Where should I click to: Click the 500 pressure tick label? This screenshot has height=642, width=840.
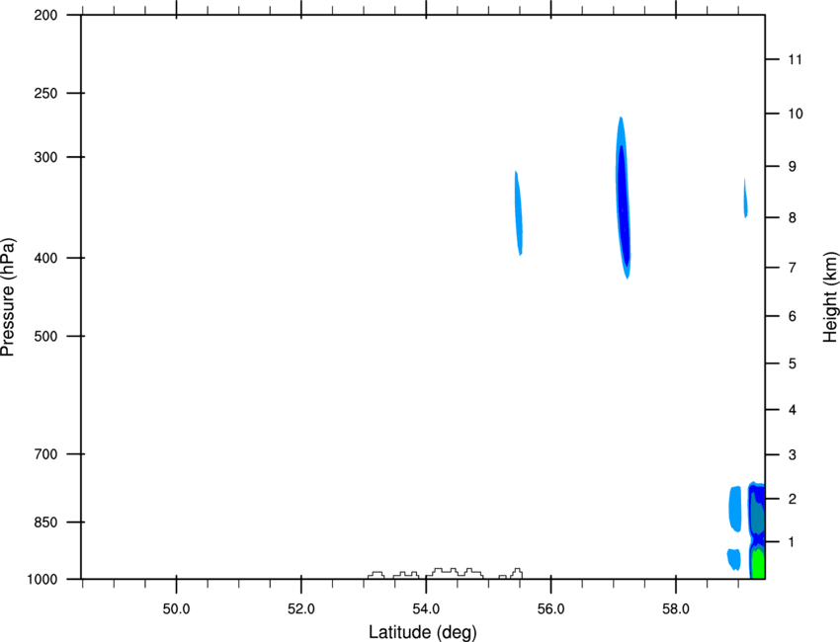pos(46,336)
